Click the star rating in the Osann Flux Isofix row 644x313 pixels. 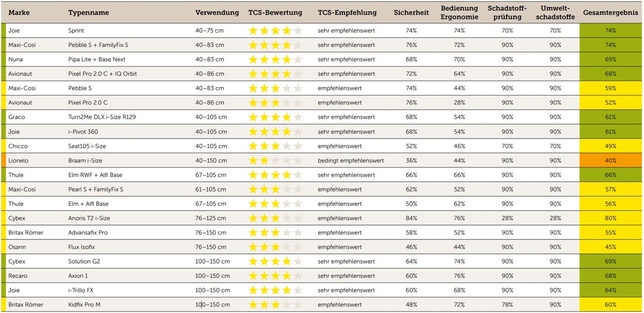click(x=275, y=247)
